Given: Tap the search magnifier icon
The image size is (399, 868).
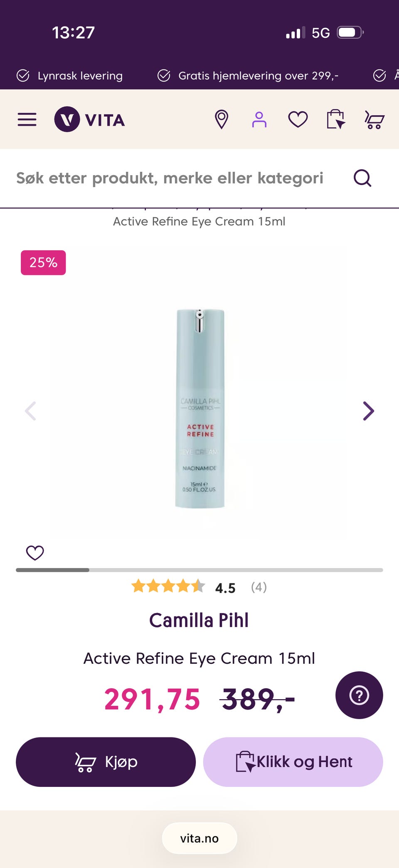Looking at the screenshot, I should click(362, 178).
